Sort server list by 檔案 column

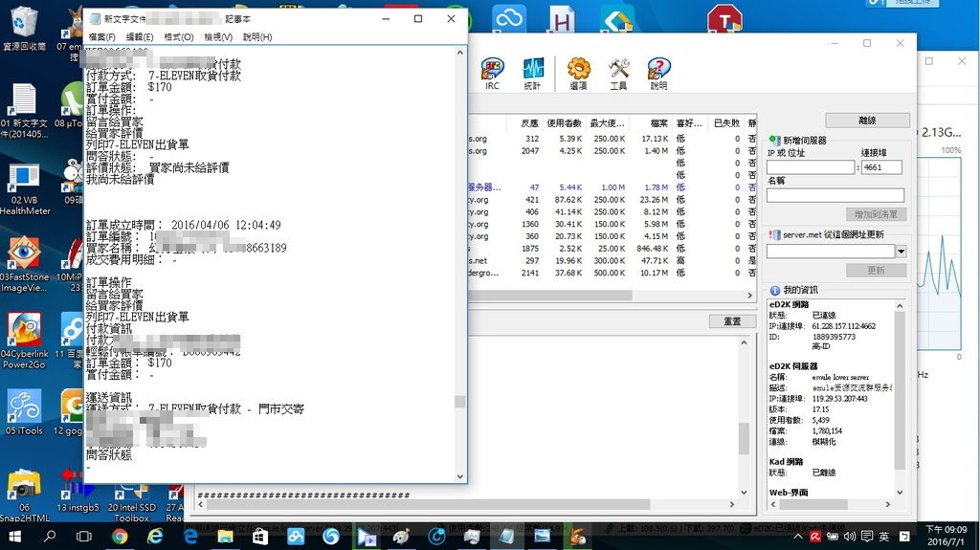658,123
